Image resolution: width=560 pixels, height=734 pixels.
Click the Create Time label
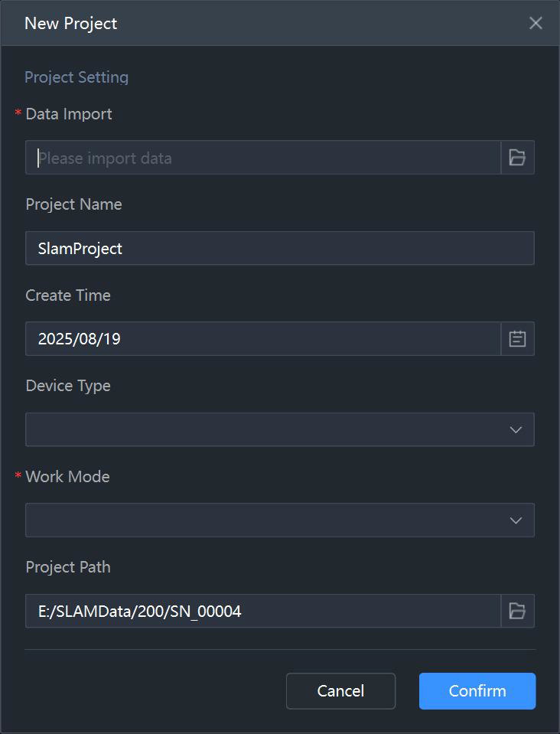click(68, 295)
